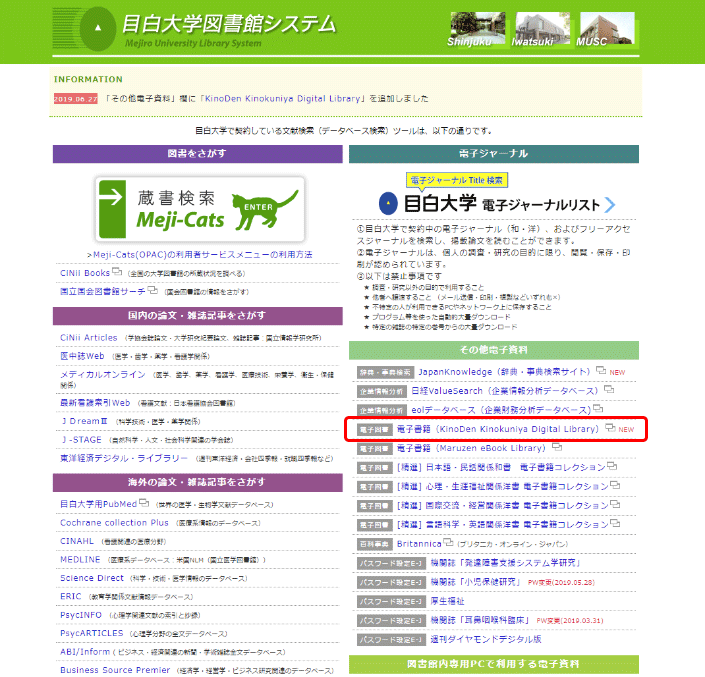This screenshot has height=677, width=705.
Task: Open JapanKnowledge link
Action: click(504, 372)
